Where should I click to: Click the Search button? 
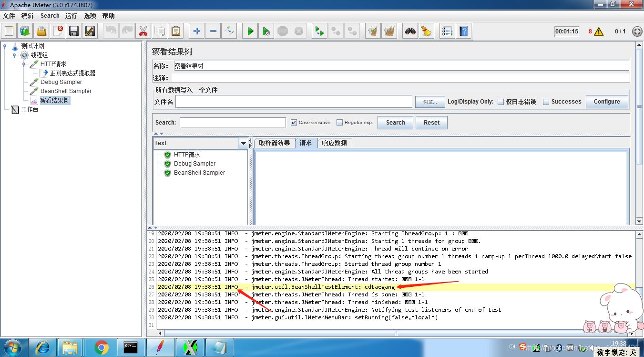(x=395, y=123)
